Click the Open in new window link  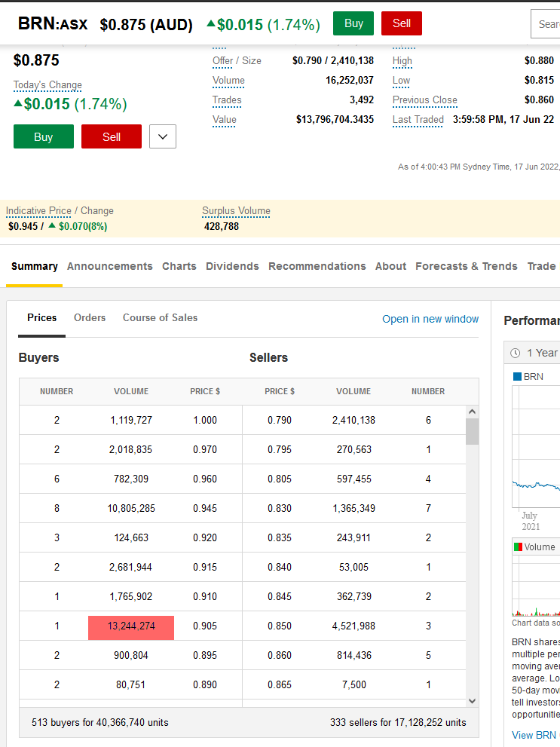coord(430,319)
